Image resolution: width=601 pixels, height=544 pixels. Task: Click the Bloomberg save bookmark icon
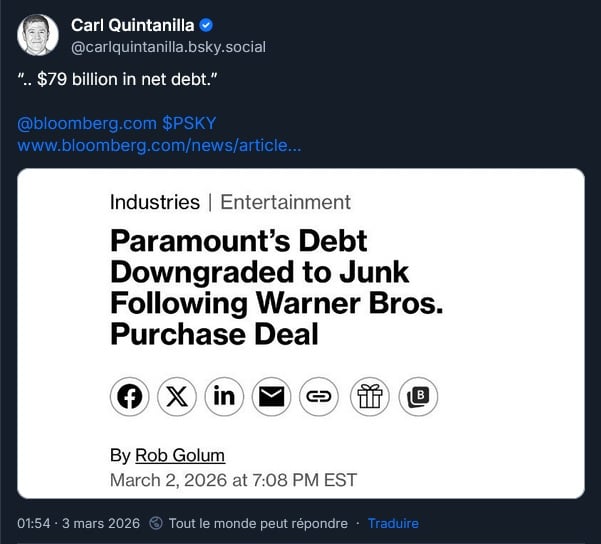[418, 397]
